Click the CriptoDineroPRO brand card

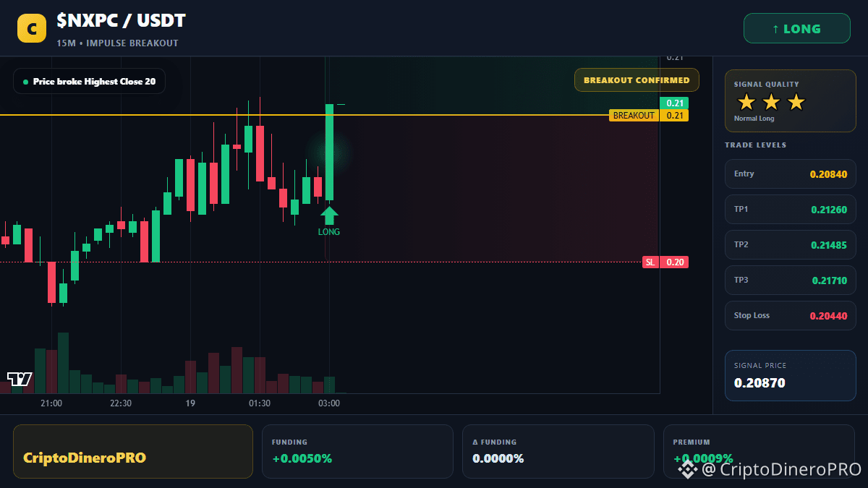click(x=133, y=451)
